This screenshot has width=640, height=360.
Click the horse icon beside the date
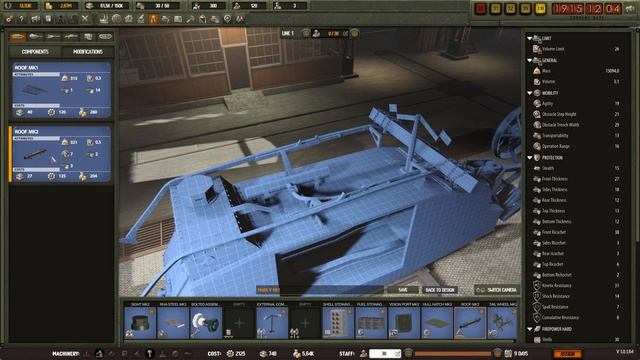tap(631, 9)
